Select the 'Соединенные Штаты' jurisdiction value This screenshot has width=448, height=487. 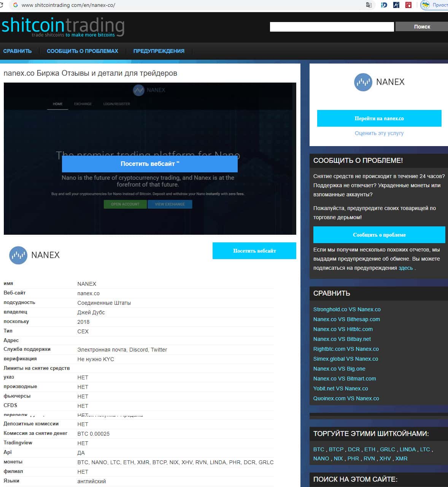tap(104, 303)
